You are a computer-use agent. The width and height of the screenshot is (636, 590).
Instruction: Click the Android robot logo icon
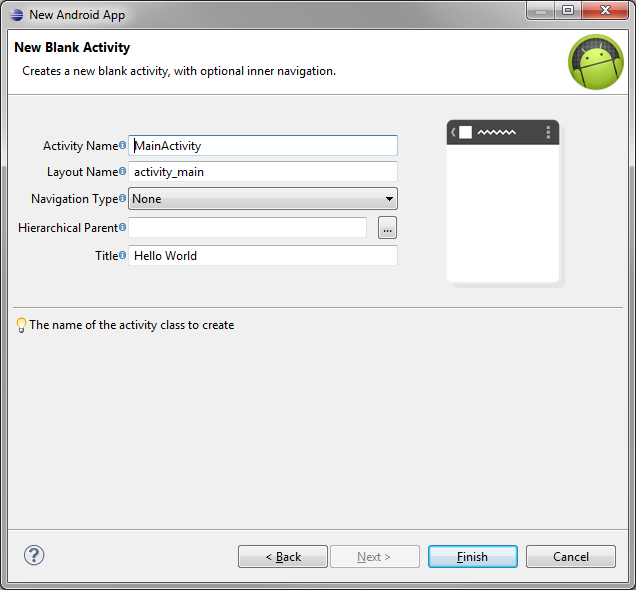(595, 62)
